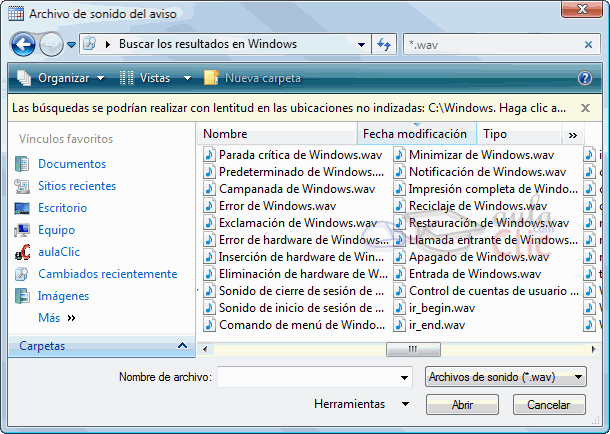
Task: Expand Más favorite links
Action: (56, 318)
